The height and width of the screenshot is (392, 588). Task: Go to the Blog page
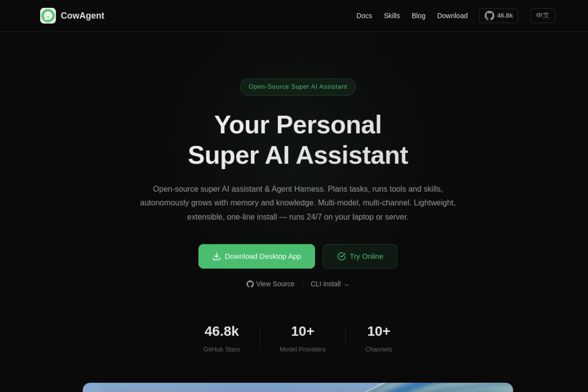(x=418, y=16)
